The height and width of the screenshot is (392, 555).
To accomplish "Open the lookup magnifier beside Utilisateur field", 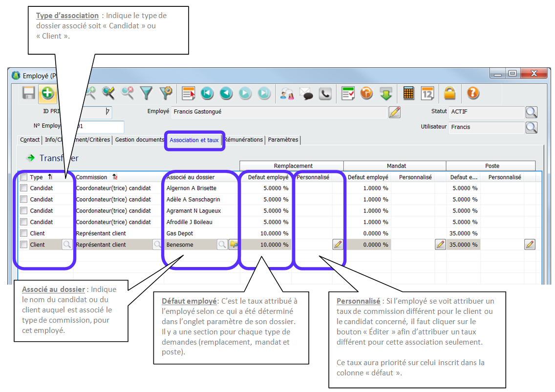I will 531,127.
